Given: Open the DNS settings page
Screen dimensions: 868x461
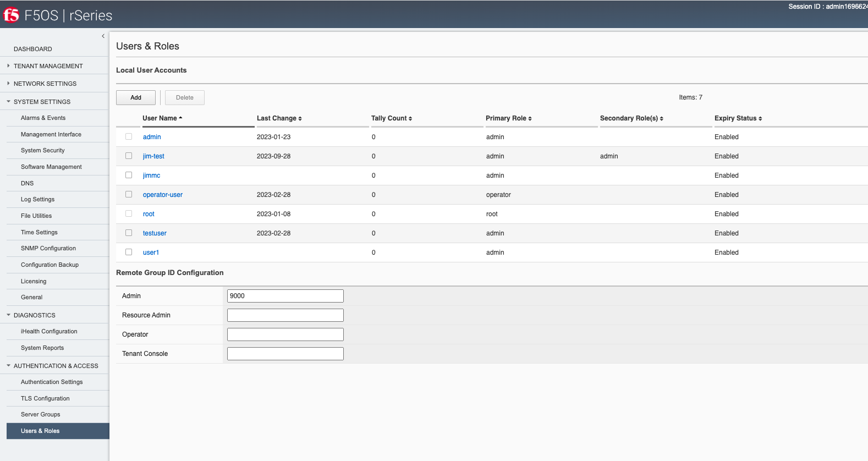Looking at the screenshot, I should coord(27,183).
